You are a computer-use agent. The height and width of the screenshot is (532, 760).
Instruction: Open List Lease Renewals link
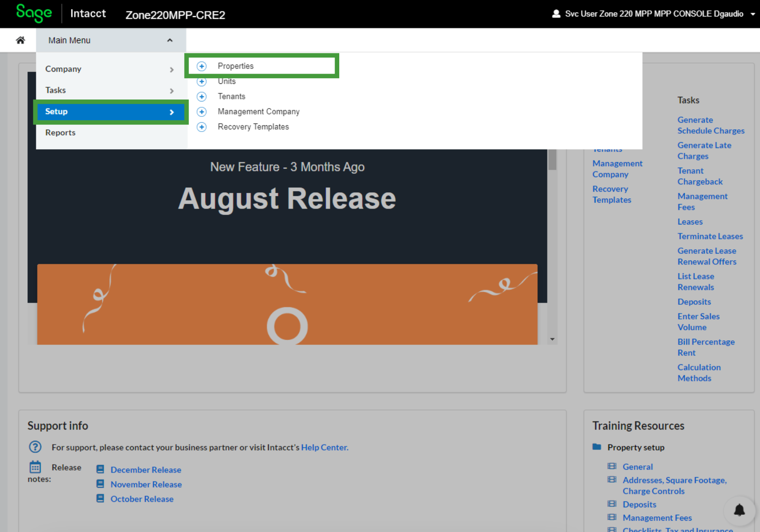click(696, 282)
